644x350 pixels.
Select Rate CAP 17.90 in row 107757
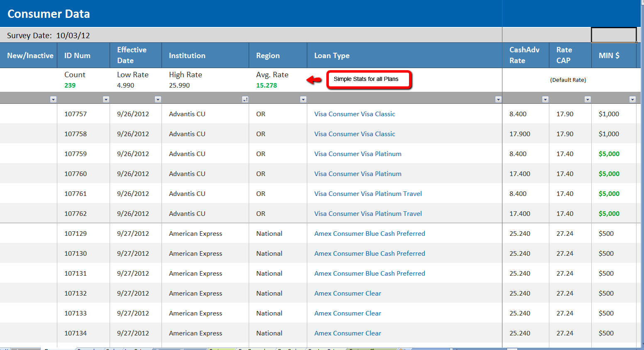[x=570, y=114]
